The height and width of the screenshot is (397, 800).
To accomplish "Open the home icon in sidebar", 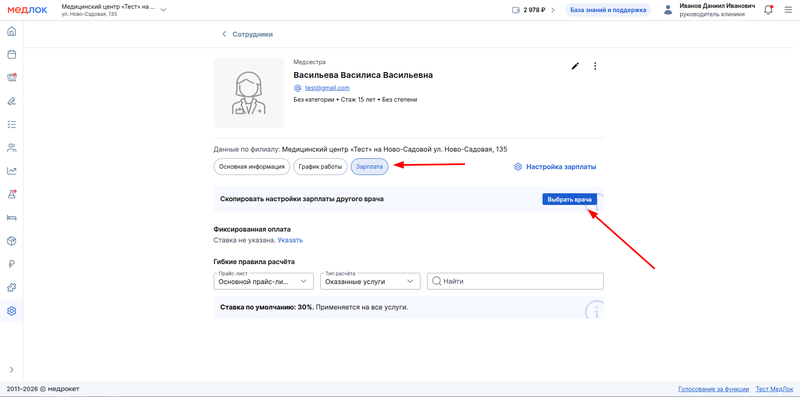I will tap(11, 31).
